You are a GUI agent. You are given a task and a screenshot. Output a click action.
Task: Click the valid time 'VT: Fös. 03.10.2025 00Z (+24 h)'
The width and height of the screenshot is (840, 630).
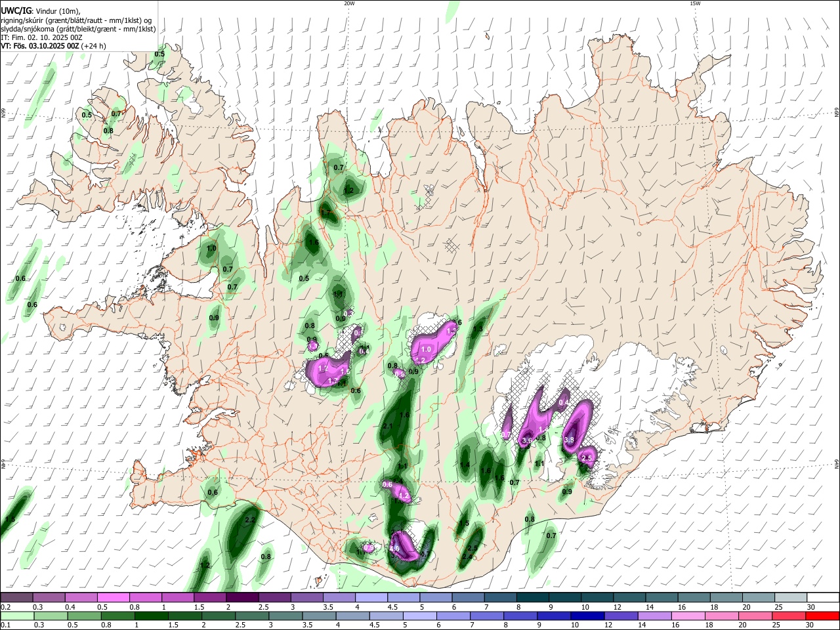click(53, 46)
